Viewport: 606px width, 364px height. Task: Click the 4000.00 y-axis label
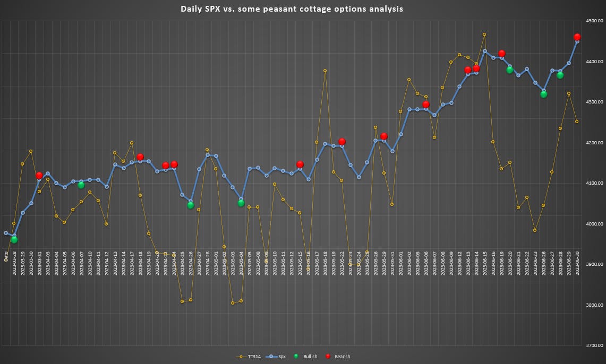coord(594,224)
